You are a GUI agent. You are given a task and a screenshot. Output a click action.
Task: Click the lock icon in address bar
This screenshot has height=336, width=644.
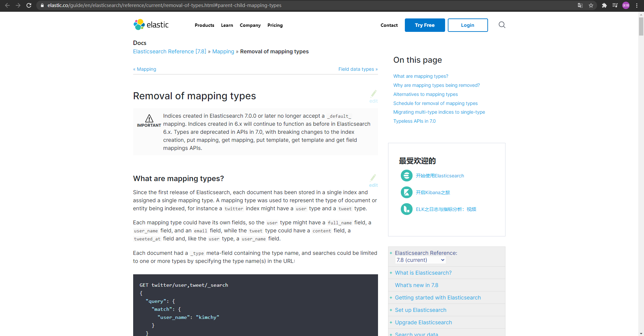tap(42, 5)
